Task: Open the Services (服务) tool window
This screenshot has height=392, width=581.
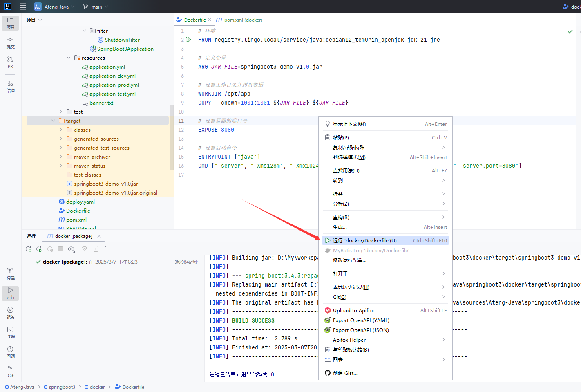Action: pos(10,313)
